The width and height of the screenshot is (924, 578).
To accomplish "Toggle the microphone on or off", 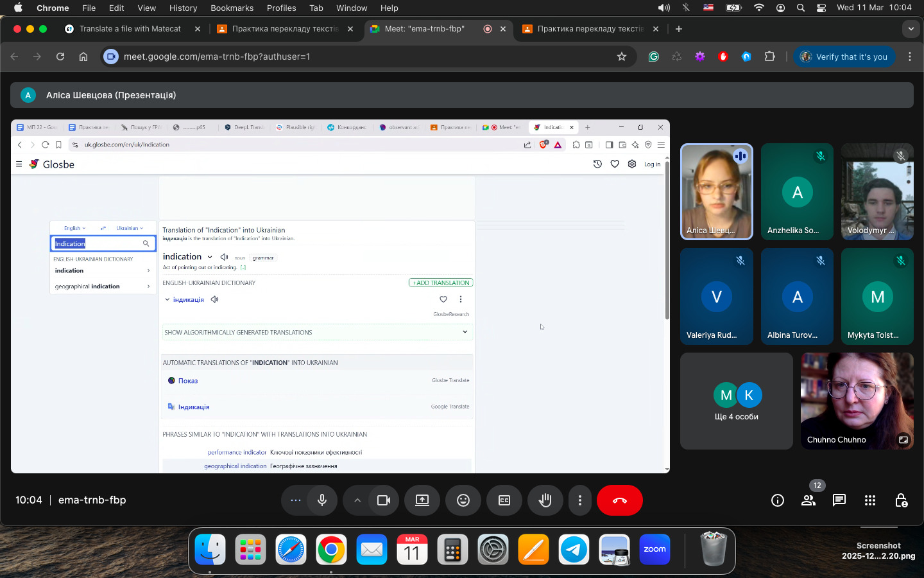I will pos(322,500).
